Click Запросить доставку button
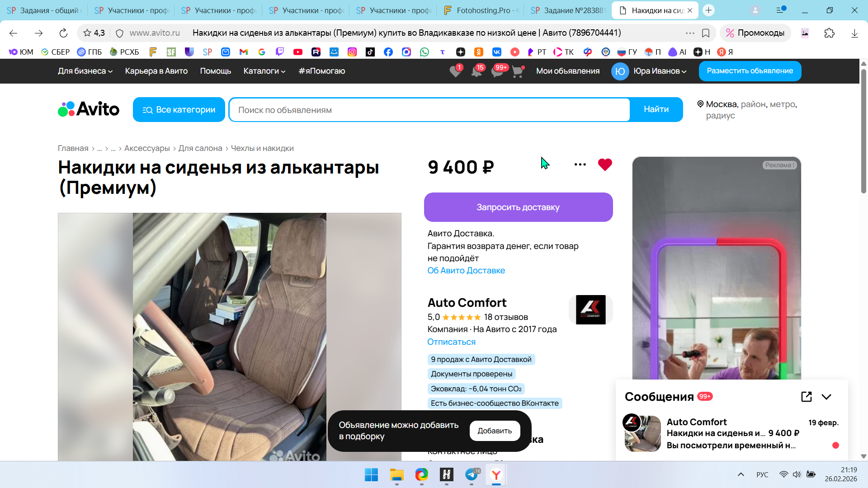The width and height of the screenshot is (868, 488). point(518,207)
